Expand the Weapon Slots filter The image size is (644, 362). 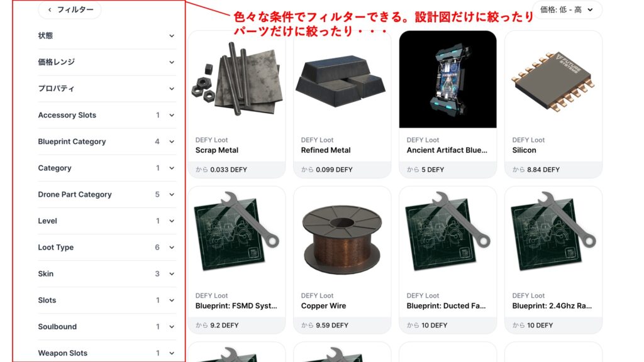tap(107, 353)
